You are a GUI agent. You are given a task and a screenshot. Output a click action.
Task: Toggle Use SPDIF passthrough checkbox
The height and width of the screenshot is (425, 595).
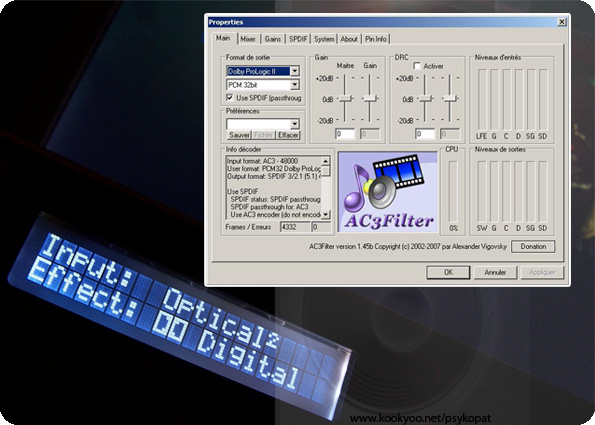pos(230,98)
